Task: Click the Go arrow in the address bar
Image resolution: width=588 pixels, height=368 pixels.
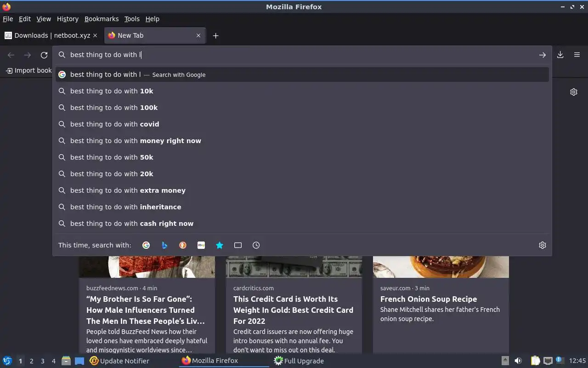Action: click(543, 55)
